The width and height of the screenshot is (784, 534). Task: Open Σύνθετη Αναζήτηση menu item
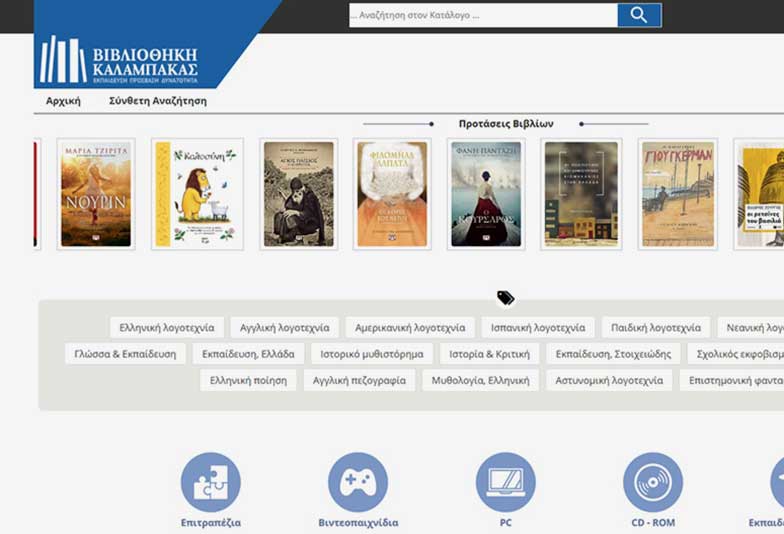[158, 100]
